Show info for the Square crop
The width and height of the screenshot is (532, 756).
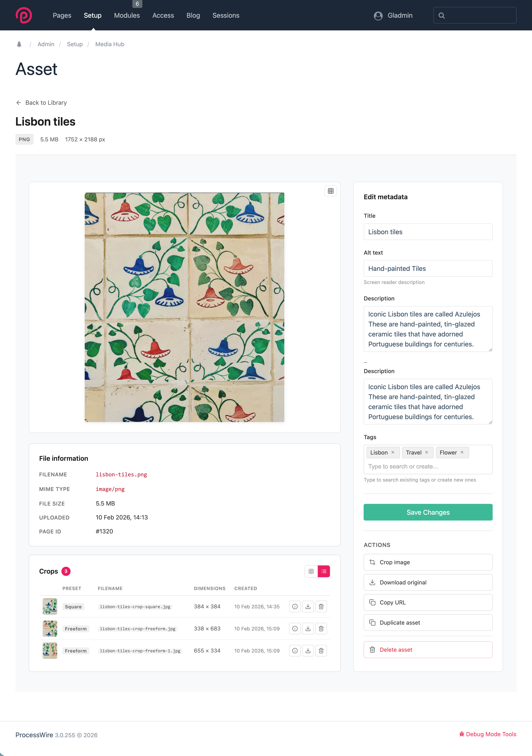tap(295, 607)
